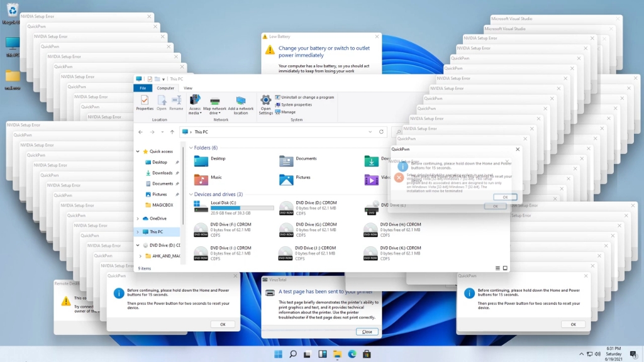Screen dimensions: 644x362
Task: Click OK in the front QuickPwn dialog
Action: 505,197
